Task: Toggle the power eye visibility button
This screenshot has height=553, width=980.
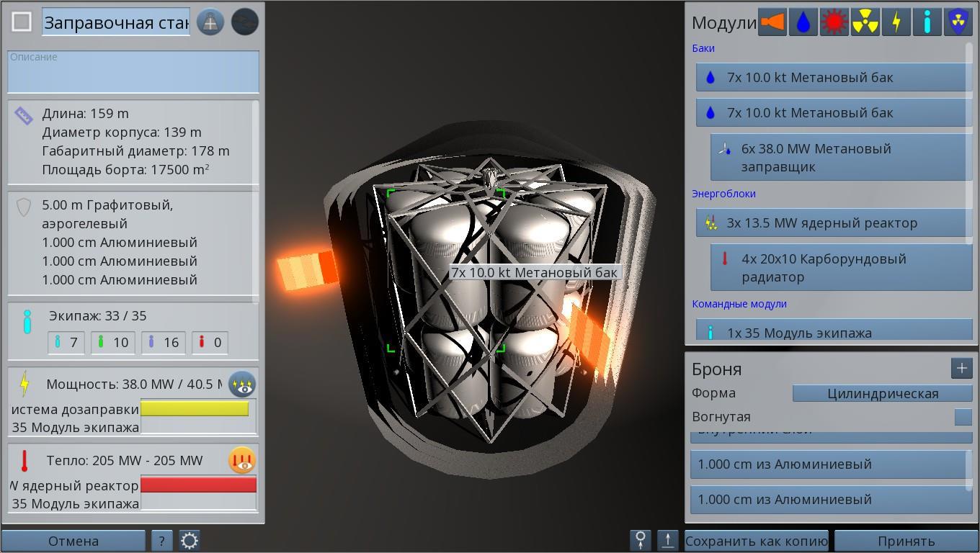Action: (242, 385)
